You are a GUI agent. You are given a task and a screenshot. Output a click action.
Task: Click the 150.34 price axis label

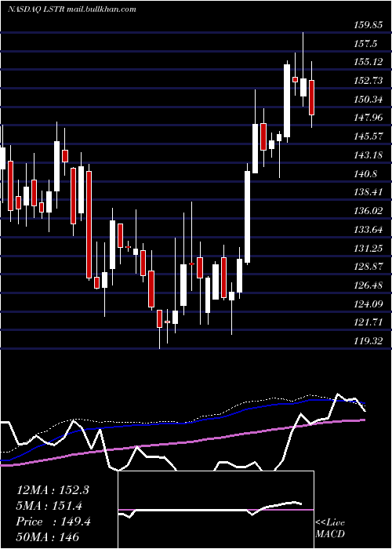(368, 100)
